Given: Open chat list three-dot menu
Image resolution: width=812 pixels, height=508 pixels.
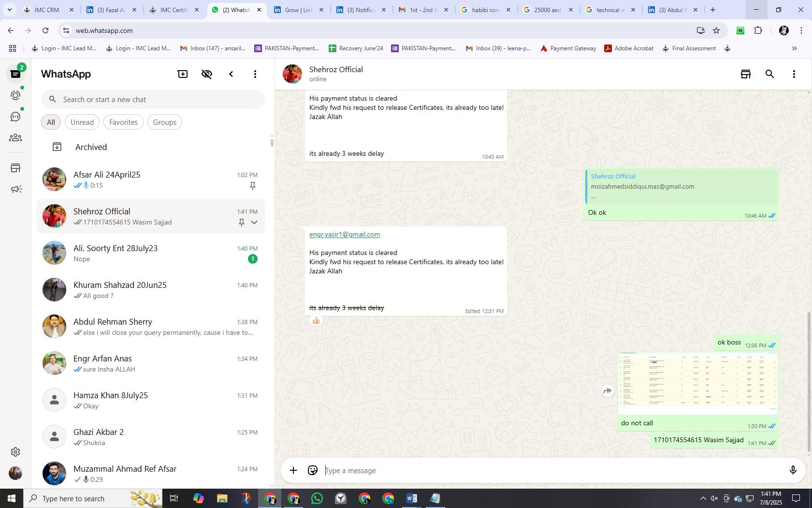Looking at the screenshot, I should 255,74.
